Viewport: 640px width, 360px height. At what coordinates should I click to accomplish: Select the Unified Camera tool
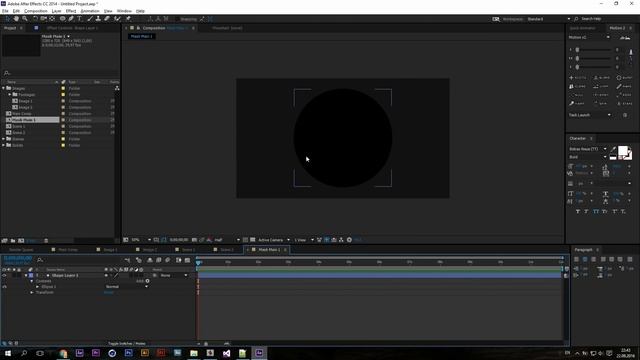[x=43, y=19]
